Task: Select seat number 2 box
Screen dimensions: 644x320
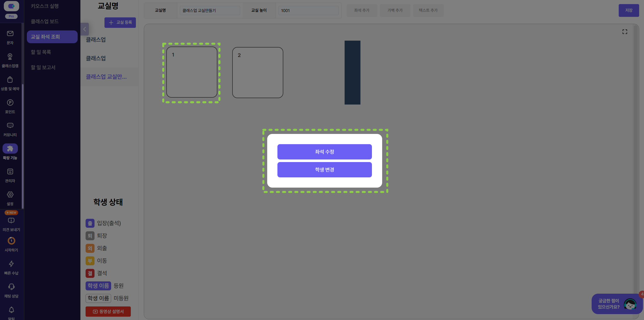Action: (257, 73)
